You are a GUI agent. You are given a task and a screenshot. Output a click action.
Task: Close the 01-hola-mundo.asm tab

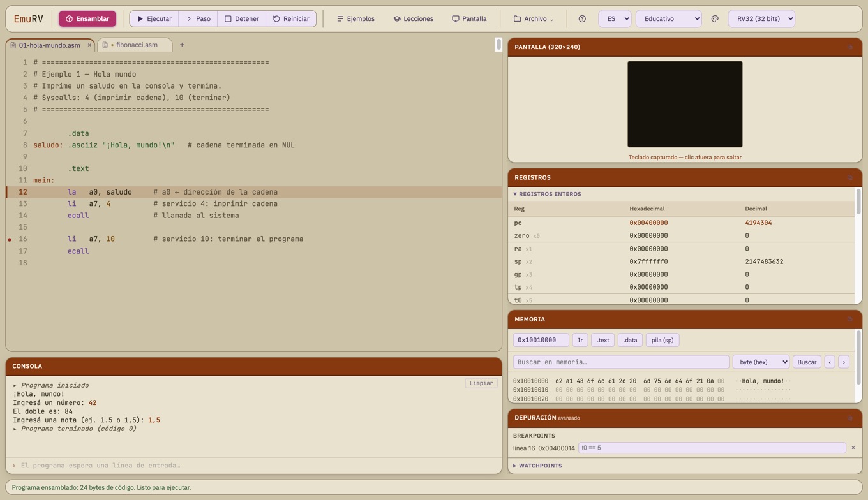tap(89, 45)
